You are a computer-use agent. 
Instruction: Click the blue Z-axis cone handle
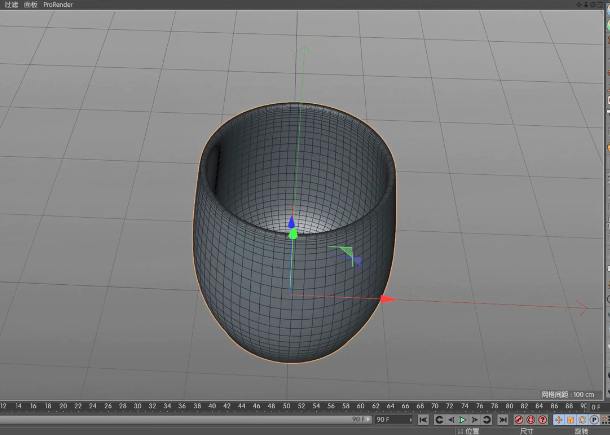coord(291,222)
